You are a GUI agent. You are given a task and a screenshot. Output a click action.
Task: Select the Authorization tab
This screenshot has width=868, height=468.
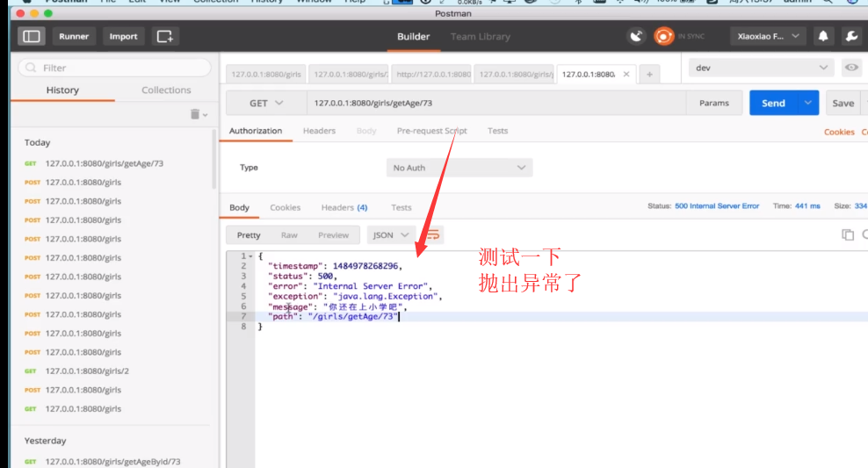256,131
